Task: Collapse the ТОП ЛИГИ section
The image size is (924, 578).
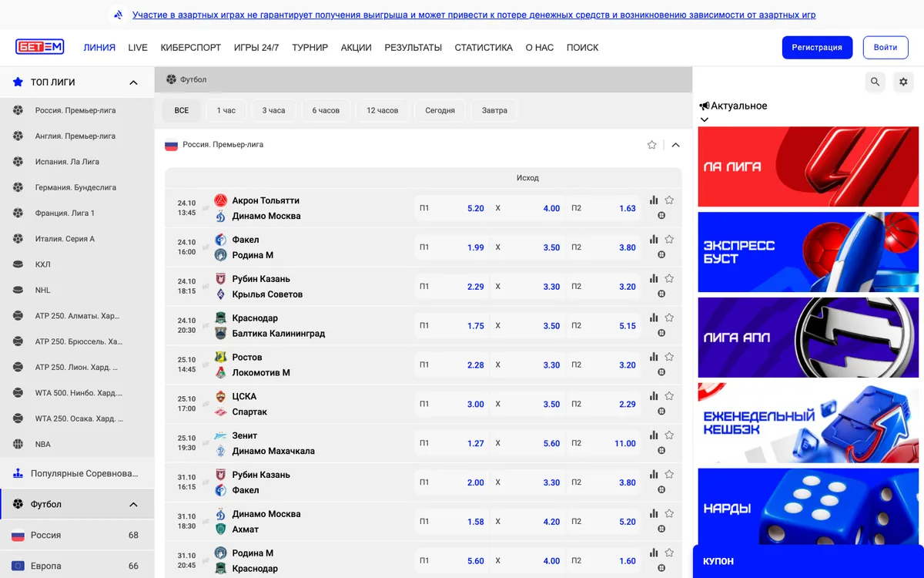Action: (x=133, y=82)
